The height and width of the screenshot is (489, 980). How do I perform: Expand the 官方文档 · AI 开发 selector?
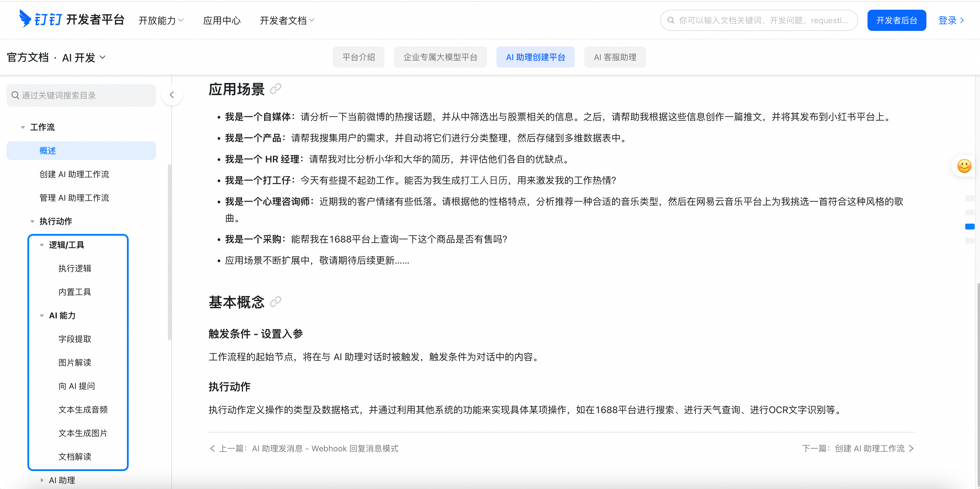pos(56,58)
